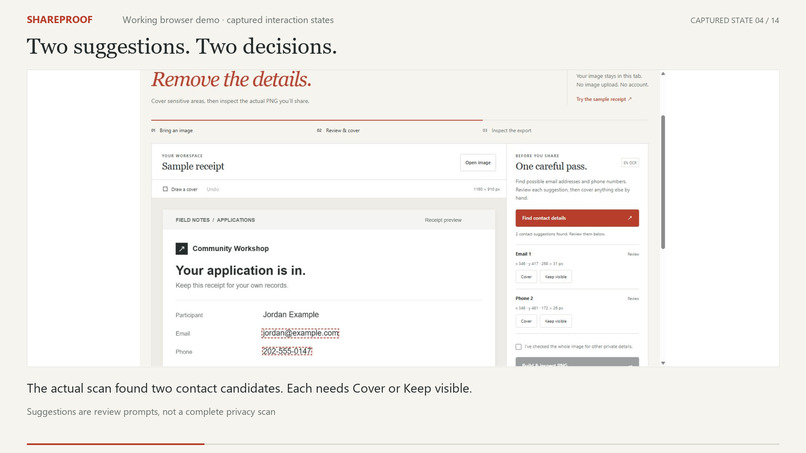Click the Review label beside Phone 2

633,299
